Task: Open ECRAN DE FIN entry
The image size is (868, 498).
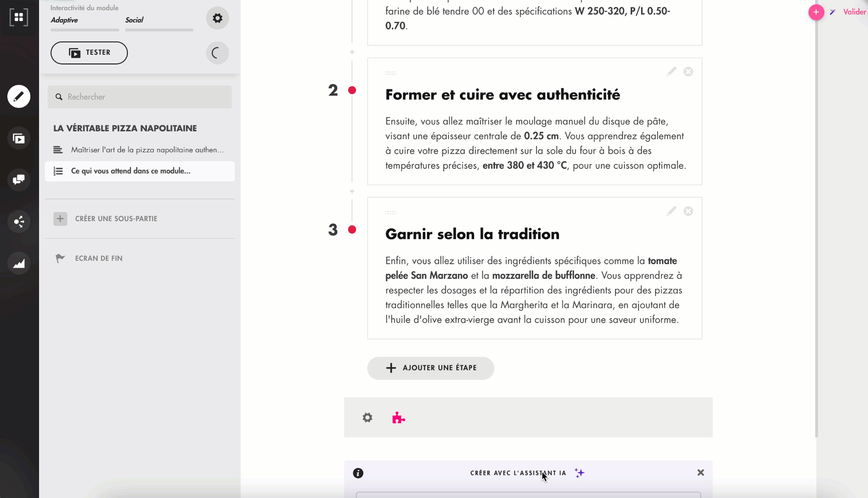Action: pyautogui.click(x=99, y=258)
